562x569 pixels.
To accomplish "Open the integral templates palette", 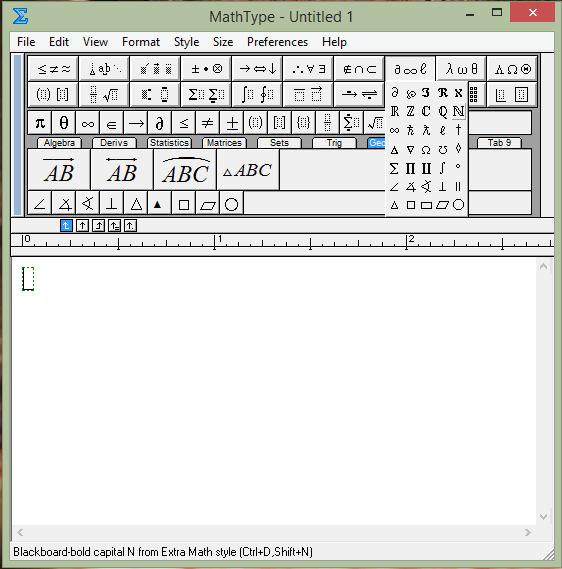I will click(x=257, y=95).
